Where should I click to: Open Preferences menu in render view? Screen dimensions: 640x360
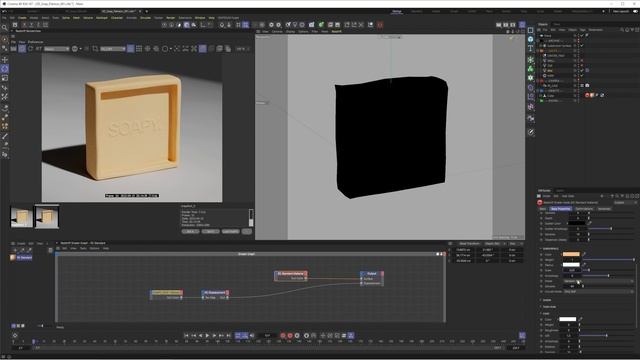[36, 42]
